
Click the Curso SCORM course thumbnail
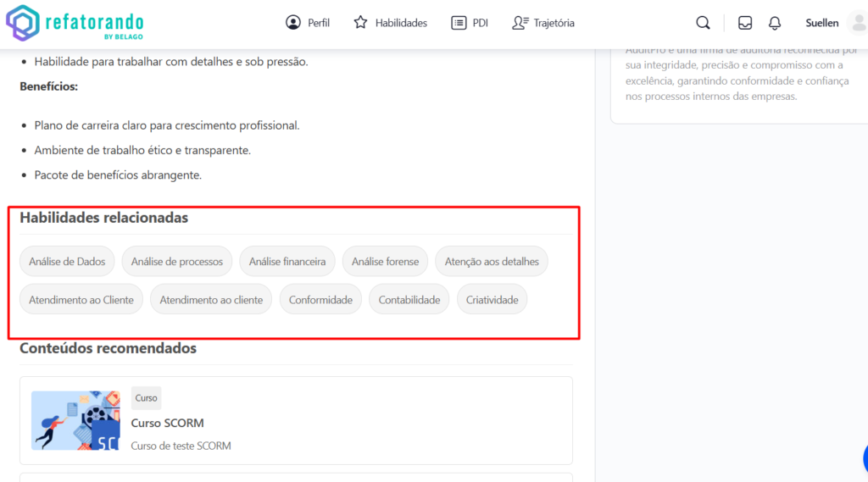point(75,420)
